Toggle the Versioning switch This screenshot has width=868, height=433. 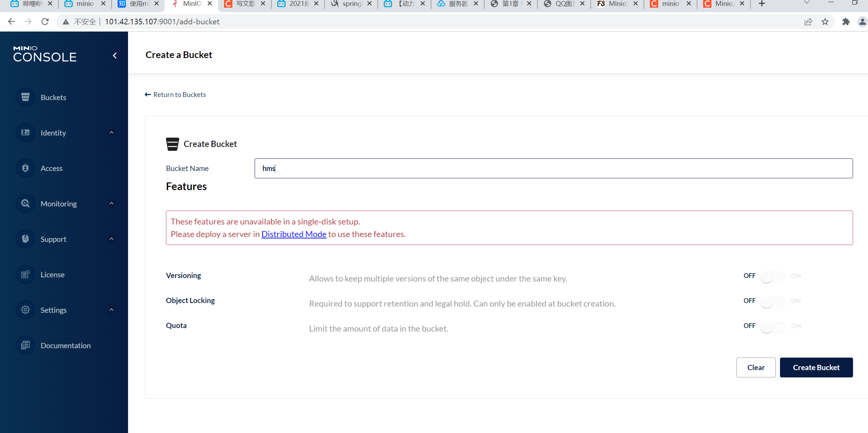772,277
